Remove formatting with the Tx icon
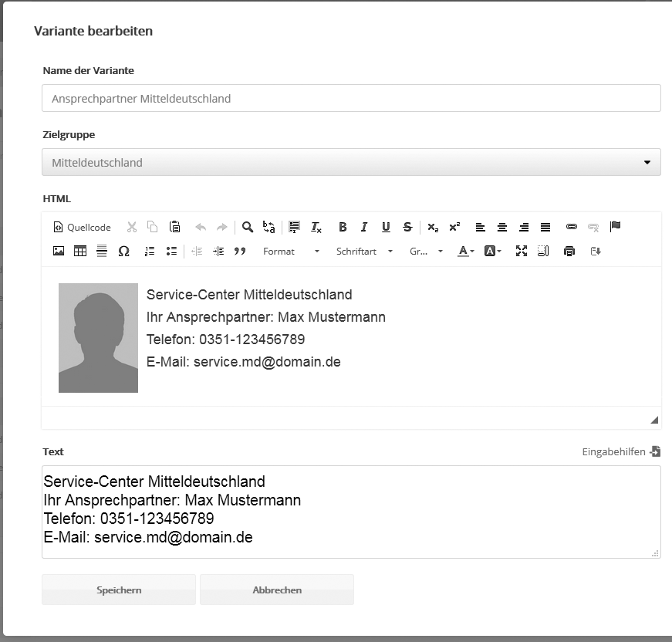 coord(315,227)
